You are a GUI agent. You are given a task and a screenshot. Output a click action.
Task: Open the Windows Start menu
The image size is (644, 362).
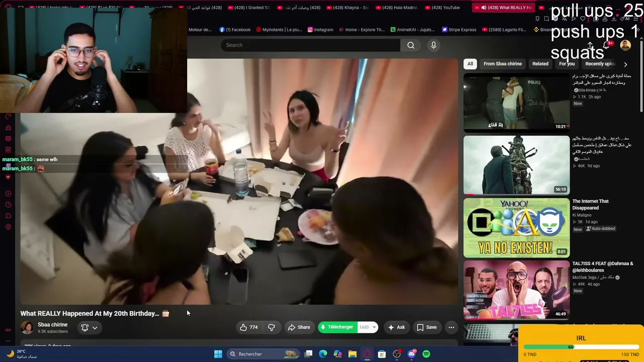[218, 354]
